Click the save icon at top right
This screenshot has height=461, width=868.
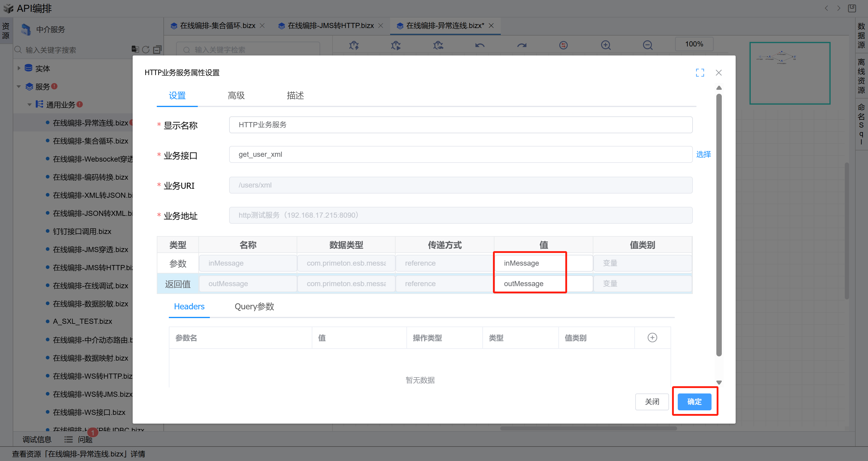click(852, 8)
